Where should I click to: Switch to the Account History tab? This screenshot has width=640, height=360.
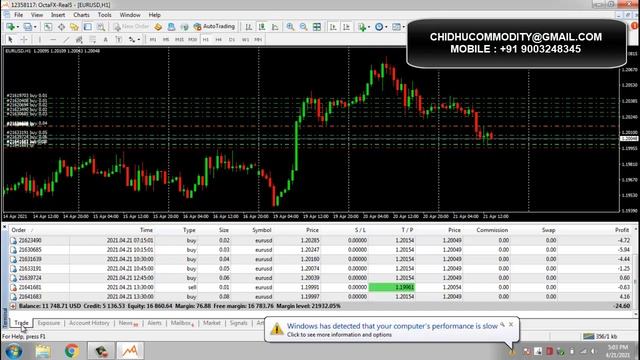click(x=89, y=323)
